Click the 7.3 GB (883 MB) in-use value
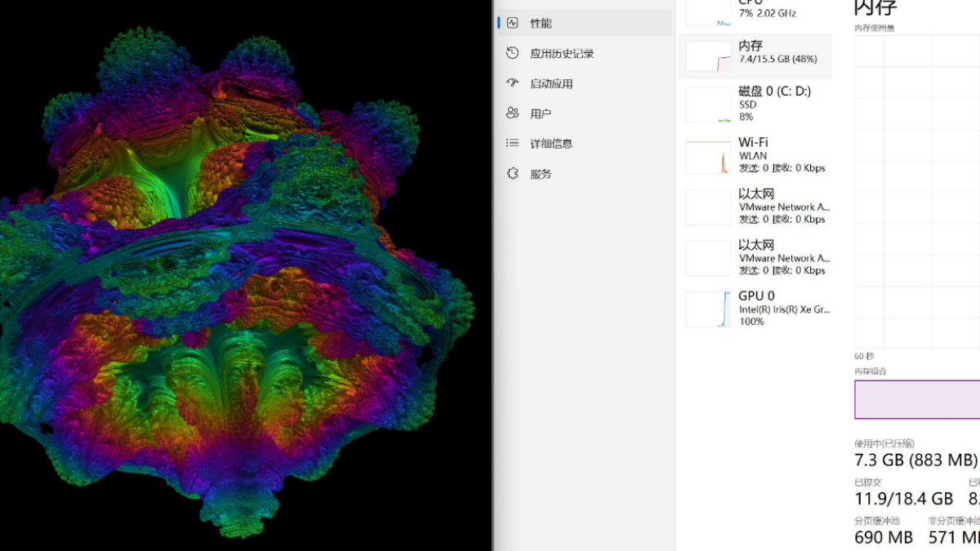980x551 pixels. [x=915, y=460]
